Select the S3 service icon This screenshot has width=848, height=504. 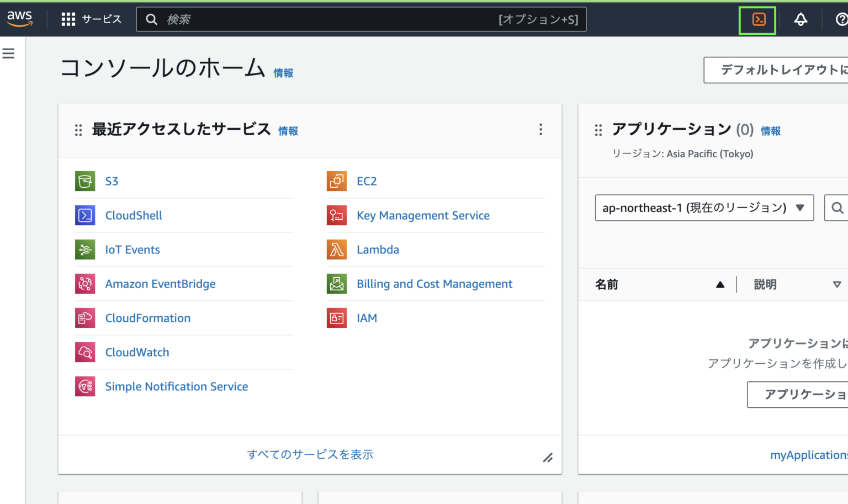85,181
